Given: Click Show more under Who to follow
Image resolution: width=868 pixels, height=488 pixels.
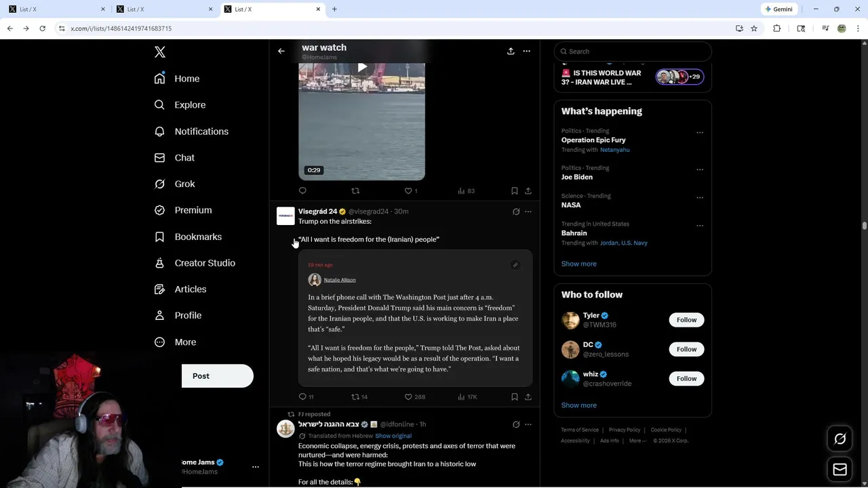Looking at the screenshot, I should coord(579,405).
